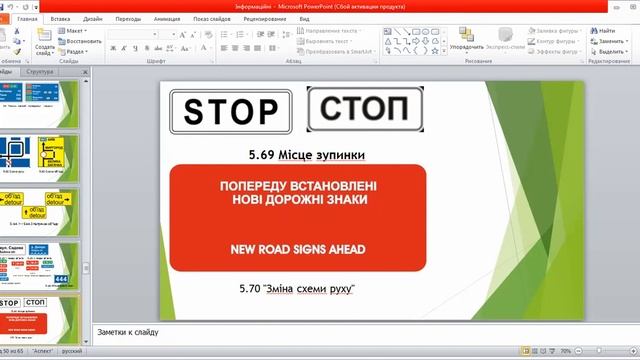640x360 pixels.
Task: Open the line spacing dropdown
Action: [287, 35]
